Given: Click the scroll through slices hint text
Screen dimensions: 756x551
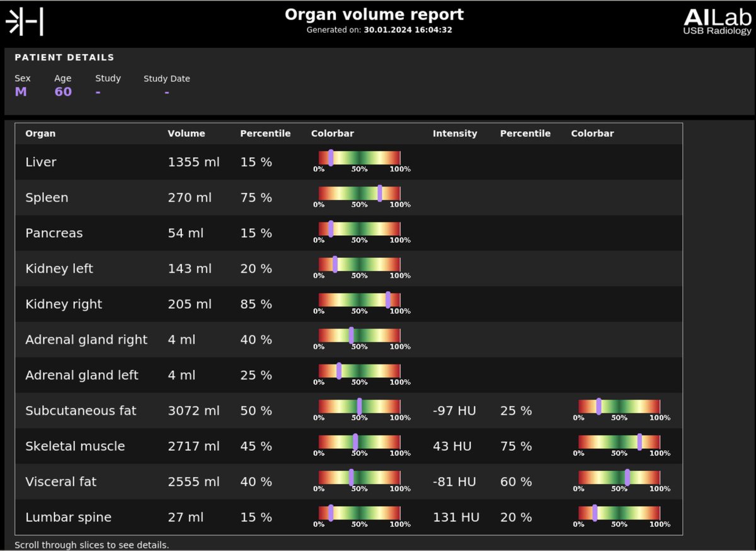Looking at the screenshot, I should tap(92, 544).
